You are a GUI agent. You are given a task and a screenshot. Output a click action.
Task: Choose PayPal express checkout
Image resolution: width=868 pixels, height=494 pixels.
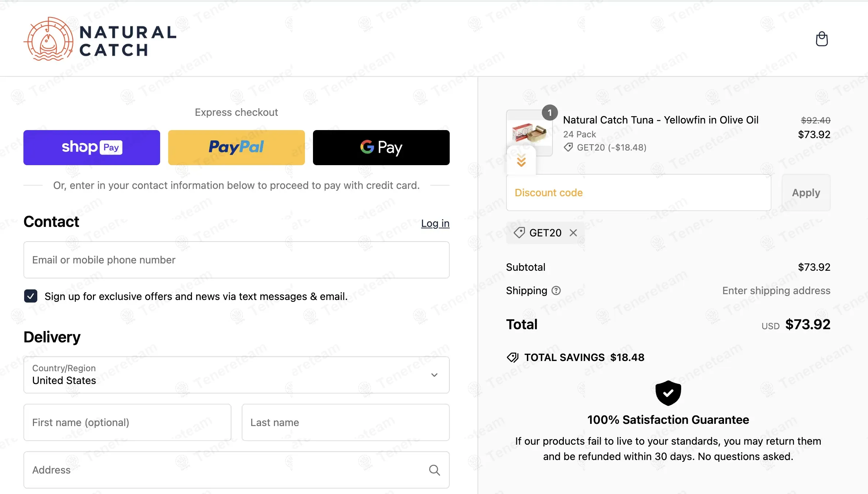point(236,148)
